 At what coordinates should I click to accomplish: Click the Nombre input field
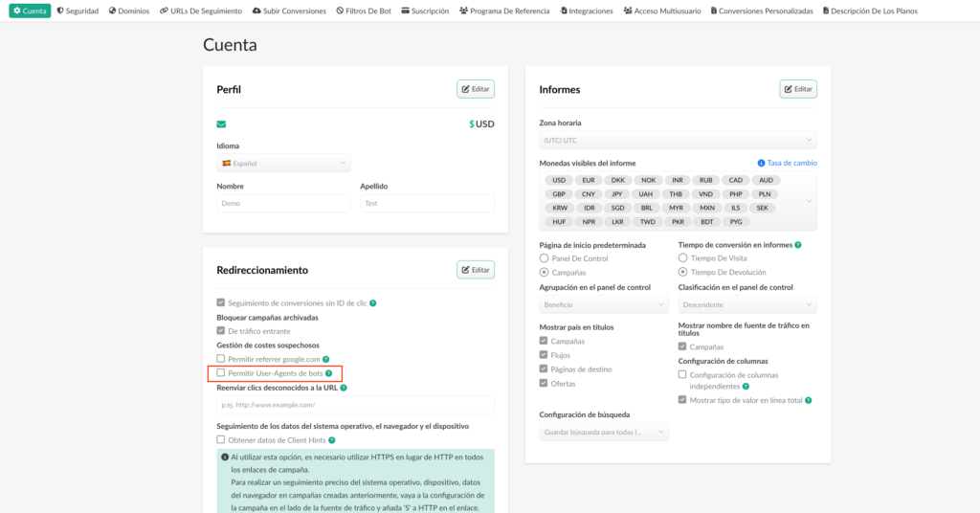pyautogui.click(x=283, y=203)
